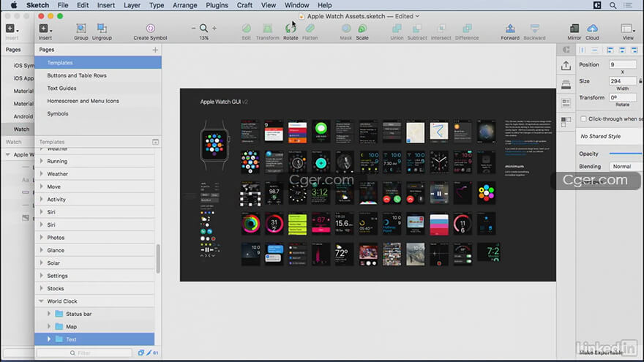Select Homescreen and Menu Icons page
This screenshot has width=644, height=362.
tap(98, 101)
